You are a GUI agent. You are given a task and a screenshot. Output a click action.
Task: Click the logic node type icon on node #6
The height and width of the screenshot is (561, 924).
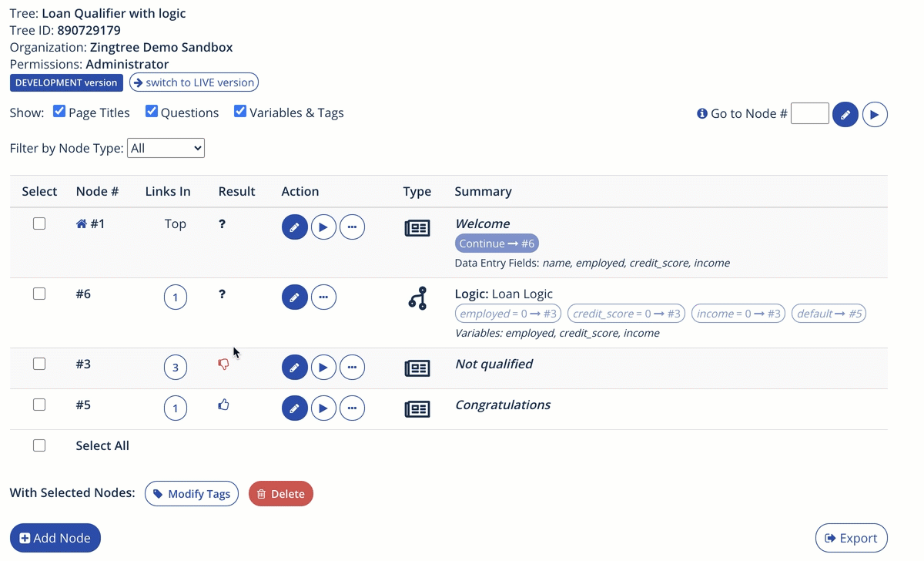pos(417,298)
